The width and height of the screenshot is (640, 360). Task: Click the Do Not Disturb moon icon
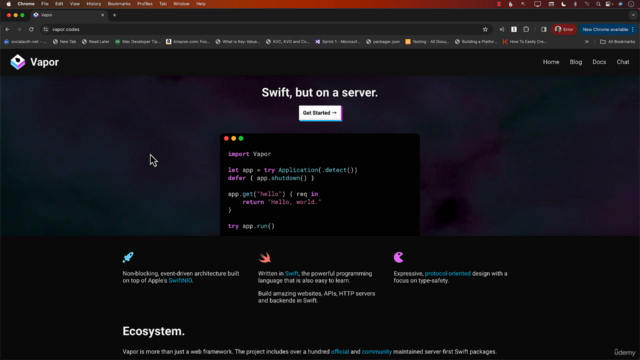564,4
